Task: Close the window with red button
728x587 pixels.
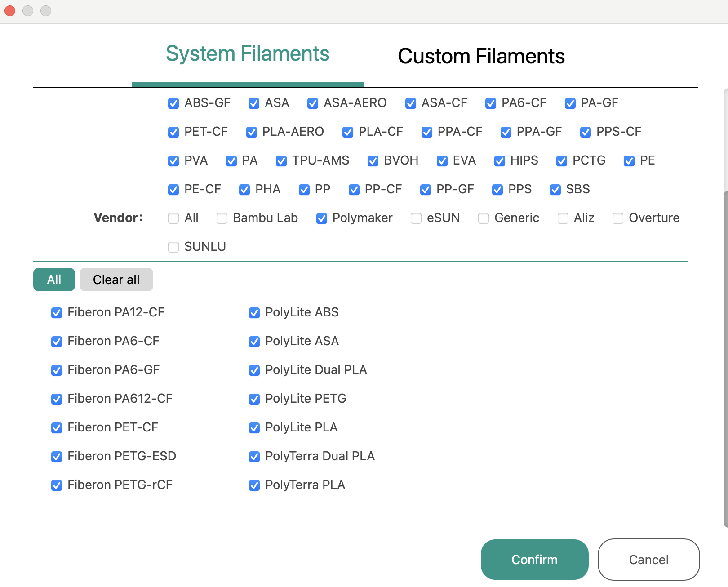Action: click(10, 11)
